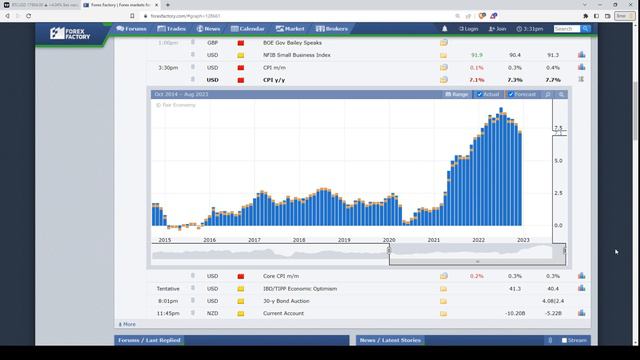Click the chart overview range selection area
Viewport: 640px width, 360px height.
click(477, 254)
